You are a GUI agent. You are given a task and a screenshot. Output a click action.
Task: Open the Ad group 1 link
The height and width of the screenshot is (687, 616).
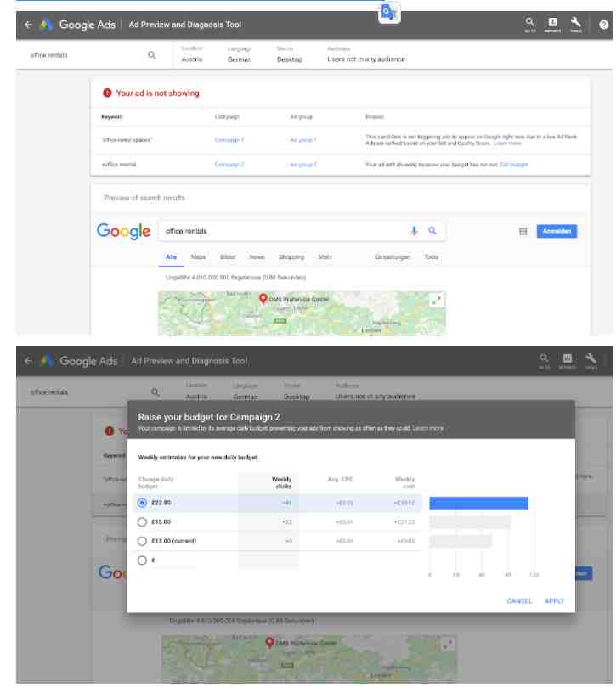tap(303, 140)
